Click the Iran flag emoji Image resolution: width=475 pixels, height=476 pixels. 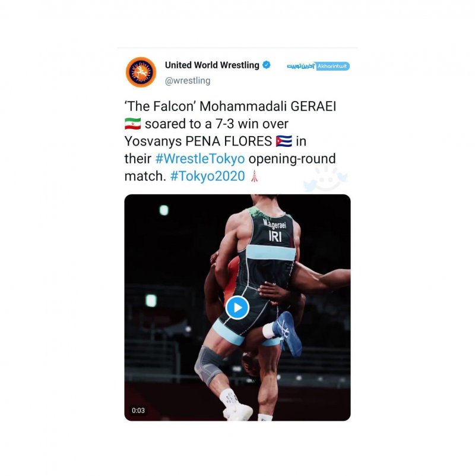click(133, 124)
